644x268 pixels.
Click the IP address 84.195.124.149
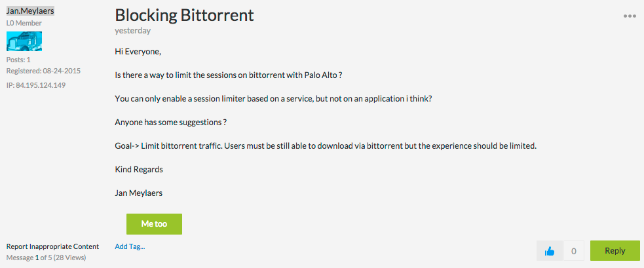pyautogui.click(x=40, y=85)
